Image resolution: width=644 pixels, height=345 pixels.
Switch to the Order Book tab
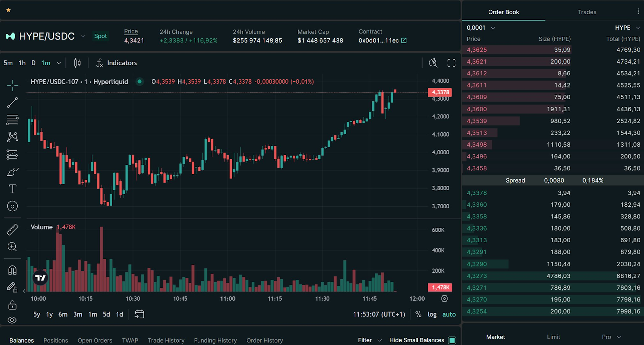[x=504, y=12]
